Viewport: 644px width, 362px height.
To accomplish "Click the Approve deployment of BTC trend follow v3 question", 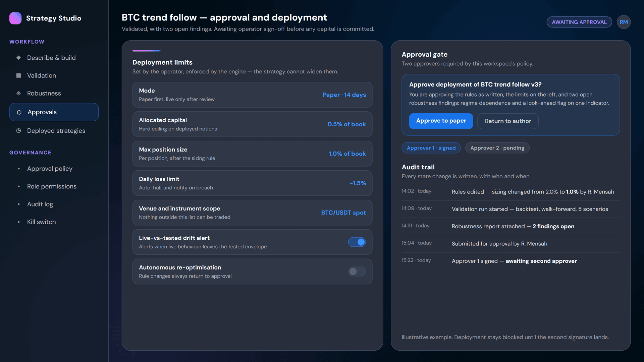I will tap(475, 84).
